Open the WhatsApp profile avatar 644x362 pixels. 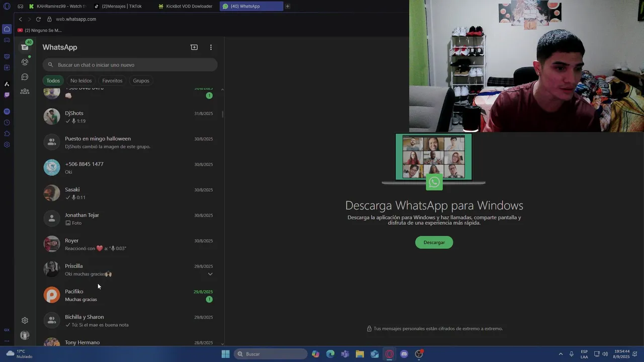click(25, 335)
